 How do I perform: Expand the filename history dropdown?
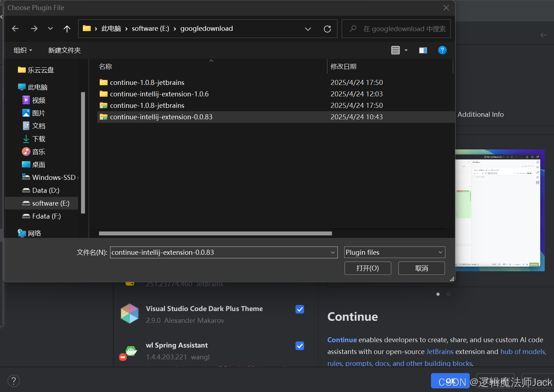pyautogui.click(x=333, y=252)
